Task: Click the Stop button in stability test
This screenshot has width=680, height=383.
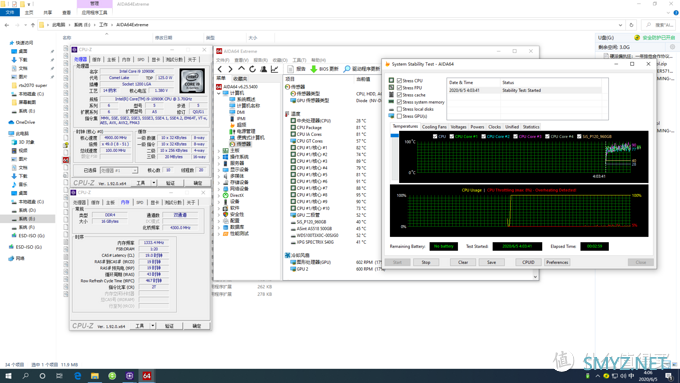Action: (x=426, y=262)
